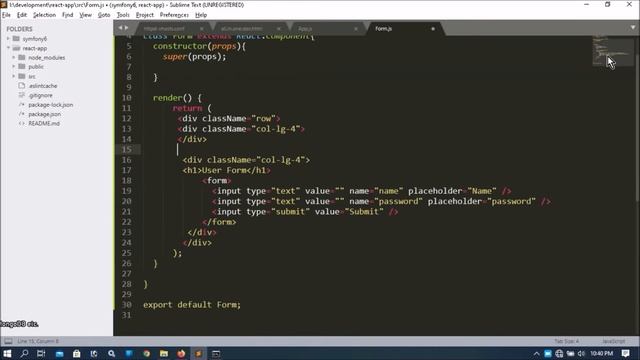Open the tab list dropdown arrow
The width and height of the screenshot is (640, 360).
(x=633, y=28)
